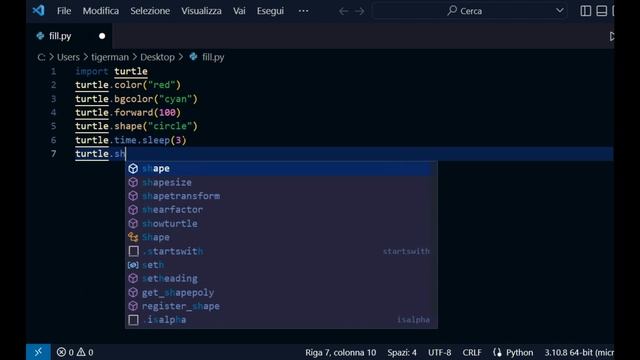Open errors and warnings count
This screenshot has width=640, height=360.
tap(75, 352)
